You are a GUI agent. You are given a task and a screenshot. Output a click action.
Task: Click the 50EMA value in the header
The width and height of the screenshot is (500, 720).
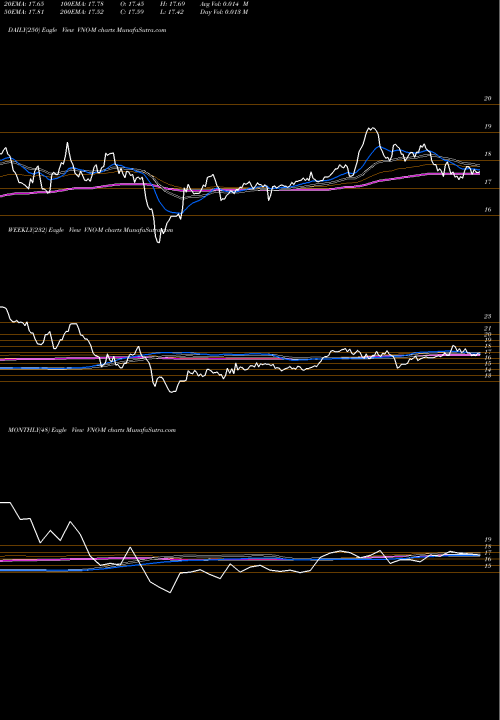(x=22, y=12)
